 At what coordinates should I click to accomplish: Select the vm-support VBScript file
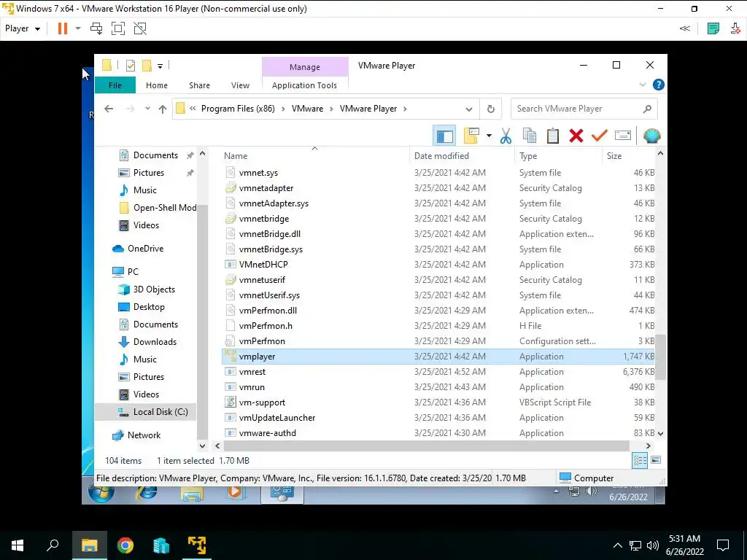pos(438,402)
